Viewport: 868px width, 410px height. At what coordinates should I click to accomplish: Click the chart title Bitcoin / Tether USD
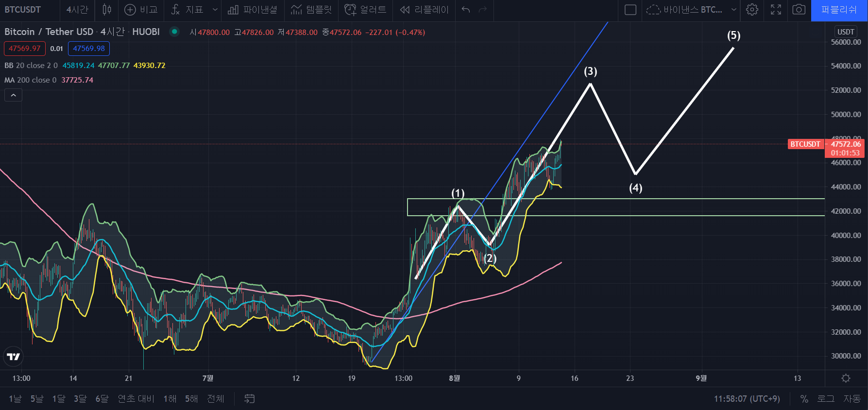click(49, 32)
